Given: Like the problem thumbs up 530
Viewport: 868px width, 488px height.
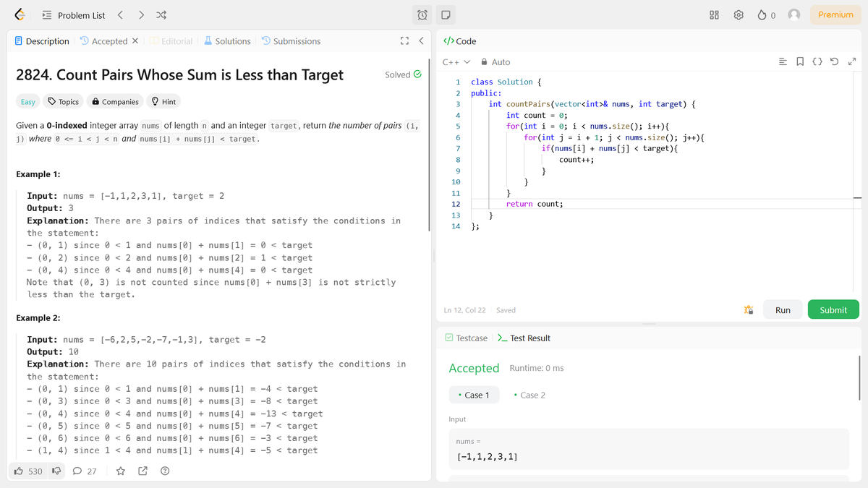Looking at the screenshot, I should point(27,471).
